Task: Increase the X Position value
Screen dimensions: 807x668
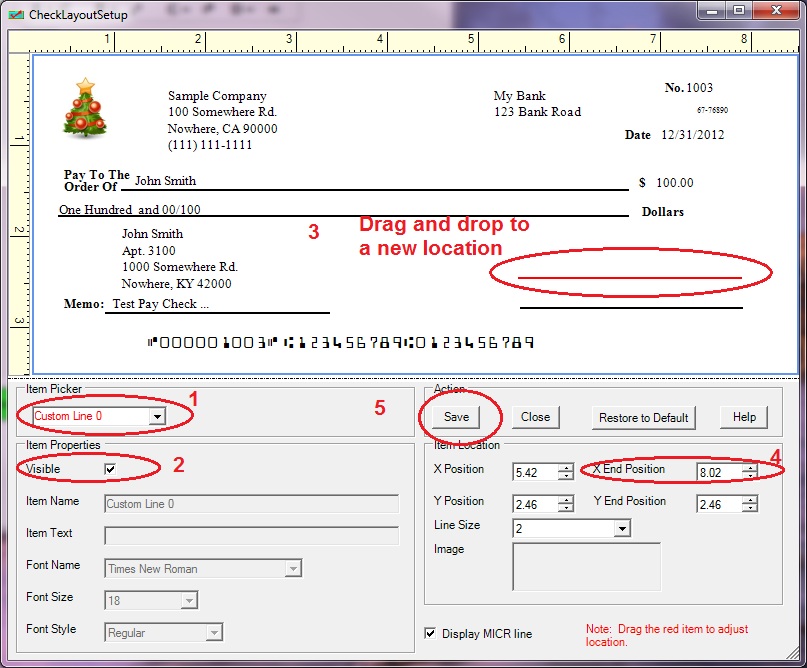Action: (566, 467)
